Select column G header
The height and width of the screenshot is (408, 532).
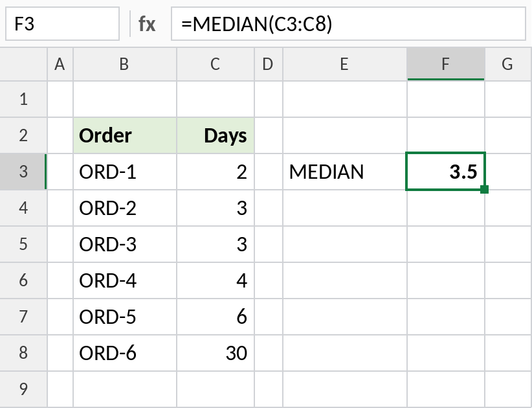pos(508,64)
